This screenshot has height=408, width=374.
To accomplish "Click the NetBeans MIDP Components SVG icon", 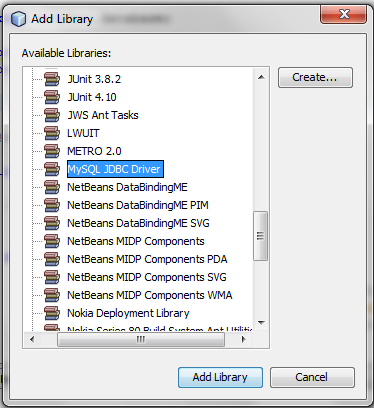I will 52,277.
